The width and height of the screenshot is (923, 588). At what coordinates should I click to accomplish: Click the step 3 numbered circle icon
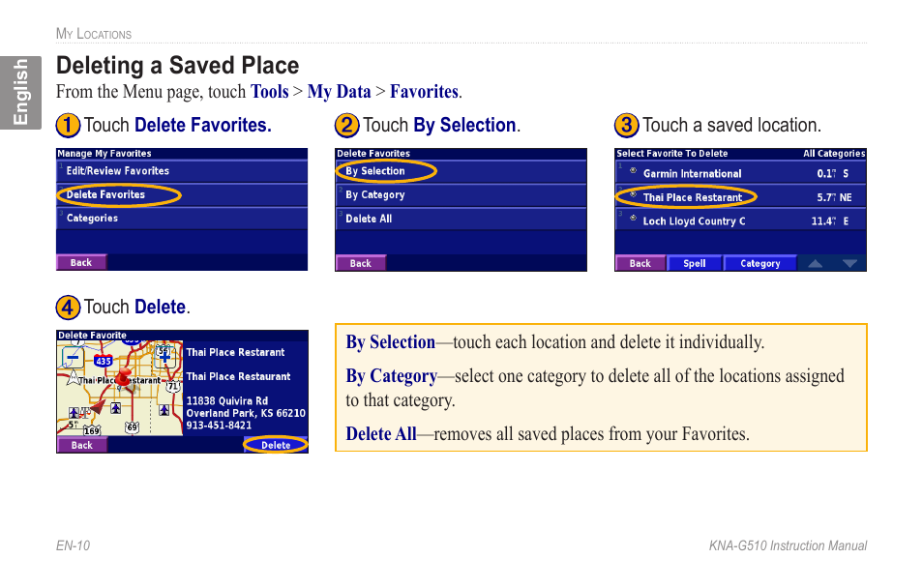[x=626, y=125]
